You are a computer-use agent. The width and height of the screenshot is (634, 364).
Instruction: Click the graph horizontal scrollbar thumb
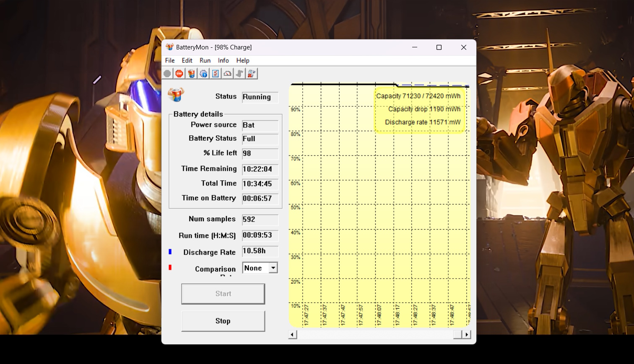[457, 334]
